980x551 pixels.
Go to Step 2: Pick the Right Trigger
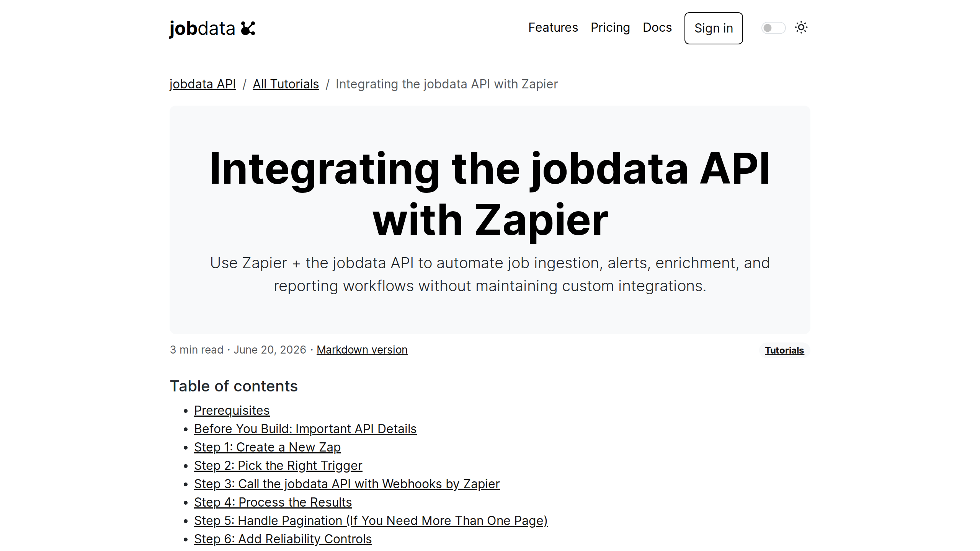pos(278,465)
